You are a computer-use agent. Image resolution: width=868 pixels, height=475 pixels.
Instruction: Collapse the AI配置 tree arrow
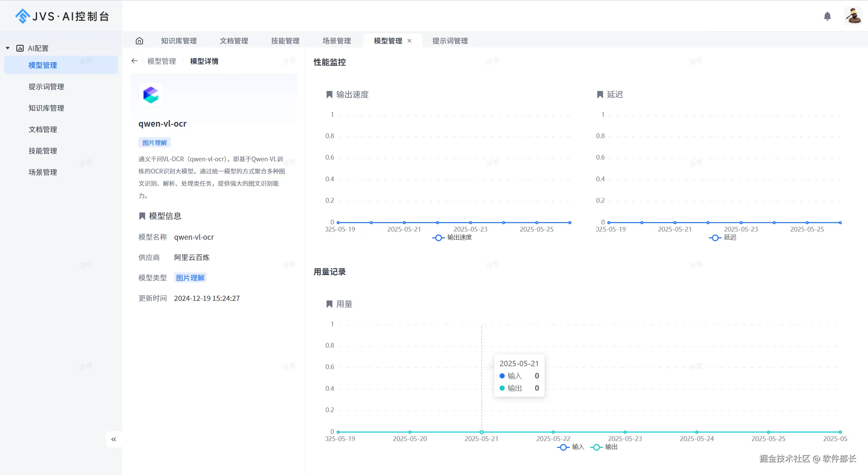[x=7, y=48]
